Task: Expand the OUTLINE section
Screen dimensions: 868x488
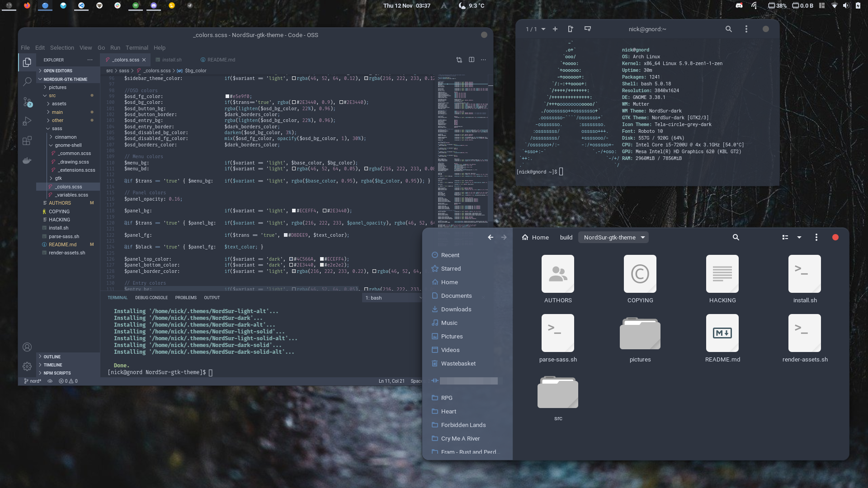Action: pos(52,357)
